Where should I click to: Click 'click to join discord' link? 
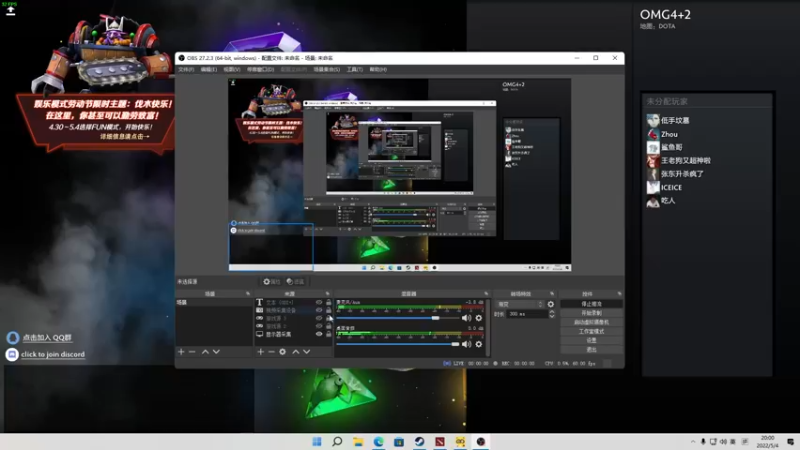pyautogui.click(x=53, y=354)
